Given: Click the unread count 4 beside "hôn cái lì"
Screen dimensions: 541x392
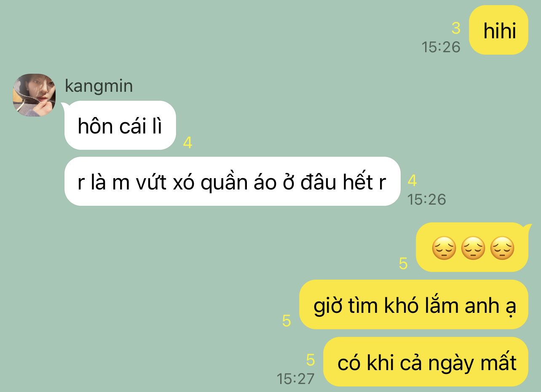Looking at the screenshot, I should (x=187, y=143).
